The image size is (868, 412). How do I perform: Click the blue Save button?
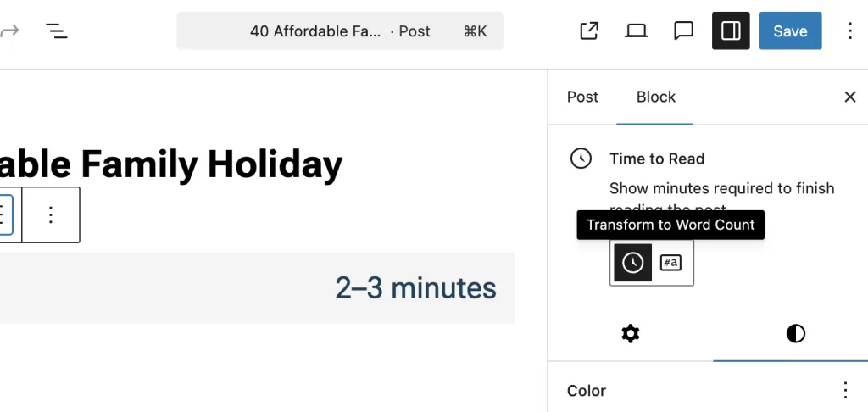(x=790, y=31)
